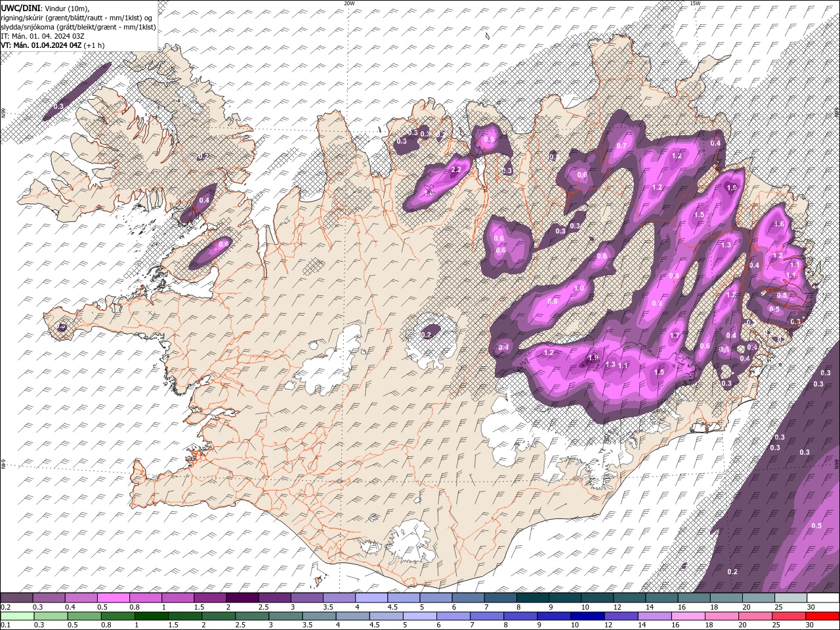This screenshot has height=630, width=840.
Task: Pick the lower legend swatch between 25 and 30
Action: [x=789, y=616]
